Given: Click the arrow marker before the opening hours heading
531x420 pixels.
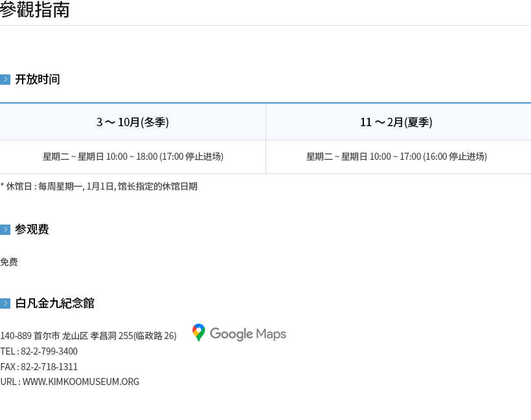Looking at the screenshot, I should click(5, 79).
